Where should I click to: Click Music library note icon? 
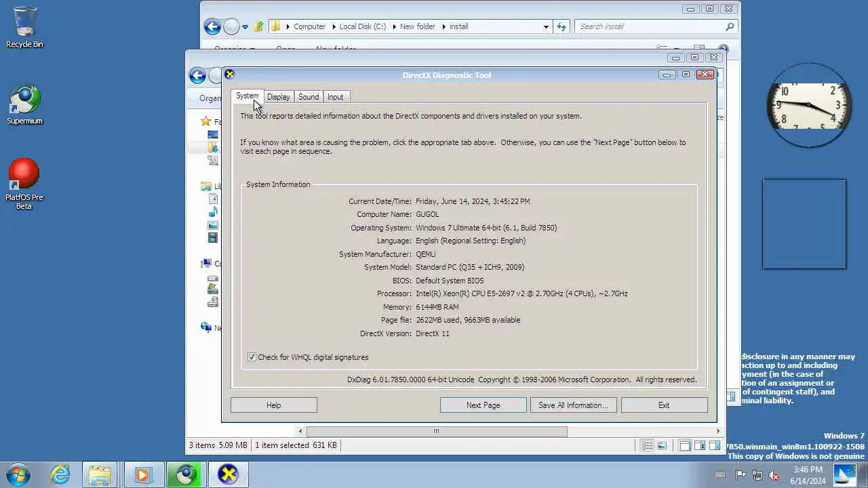(213, 212)
